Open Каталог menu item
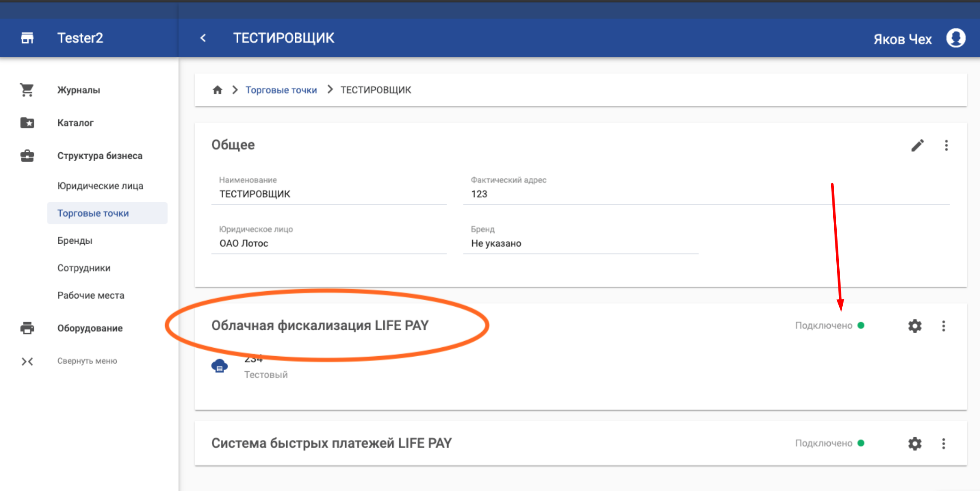Image resolution: width=980 pixels, height=491 pixels. pyautogui.click(x=75, y=123)
